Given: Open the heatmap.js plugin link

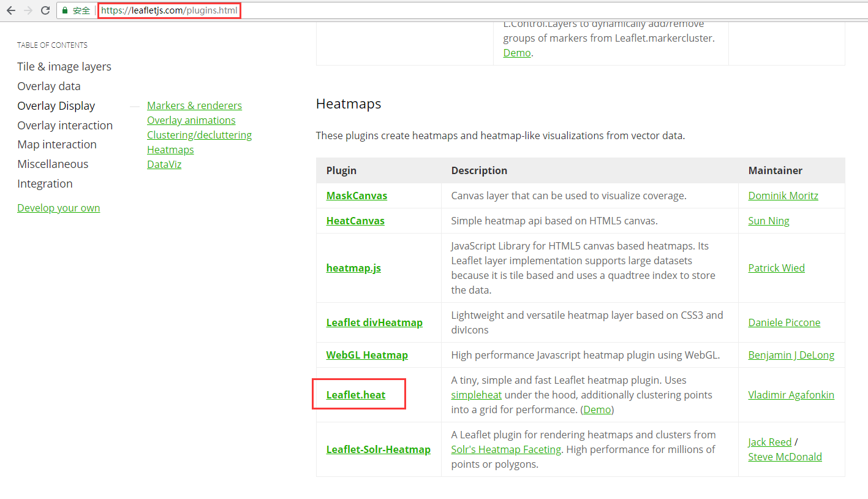Looking at the screenshot, I should (353, 268).
